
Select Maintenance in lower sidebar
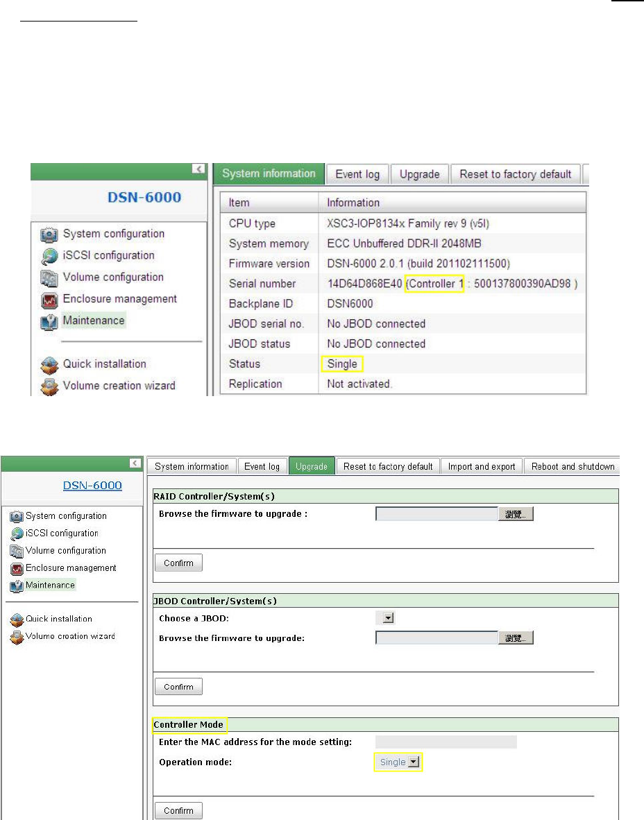tap(50, 586)
